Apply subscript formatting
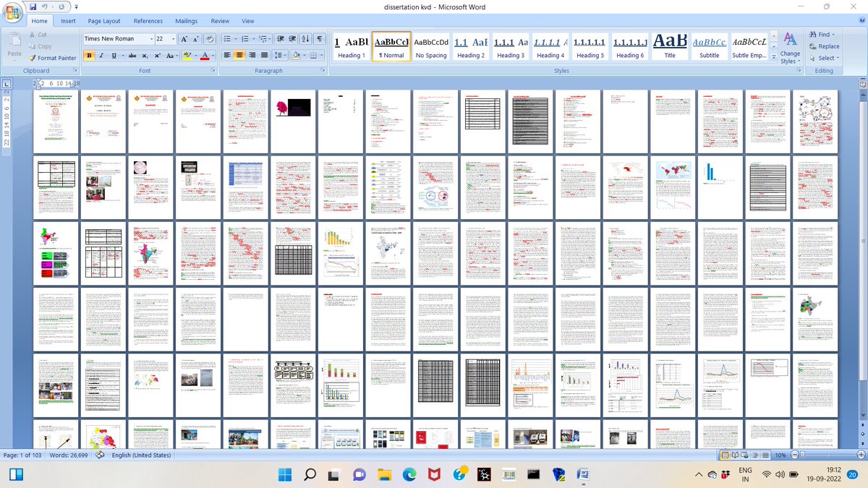Screen dimensions: 868x488 (145, 56)
